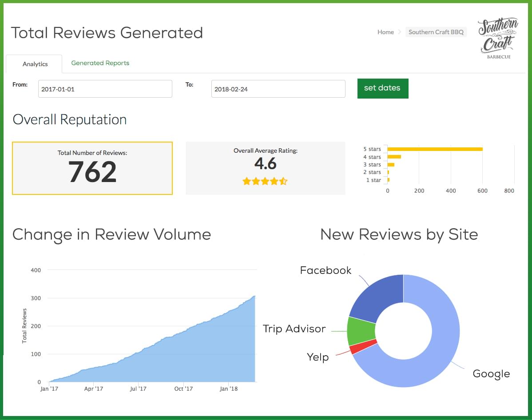Open Southern Craft BBQ breadcrumb
The width and height of the screenshot is (532, 420).
coord(436,32)
